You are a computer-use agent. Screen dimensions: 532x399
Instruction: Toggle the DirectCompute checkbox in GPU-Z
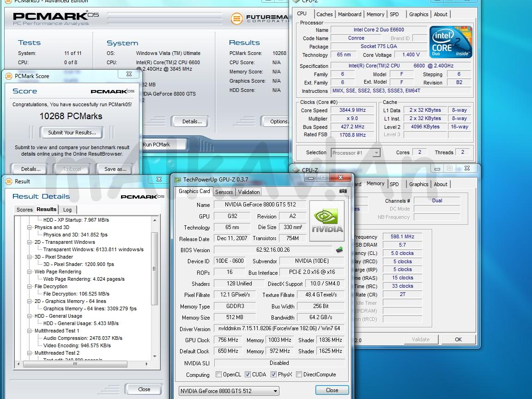[299, 374]
